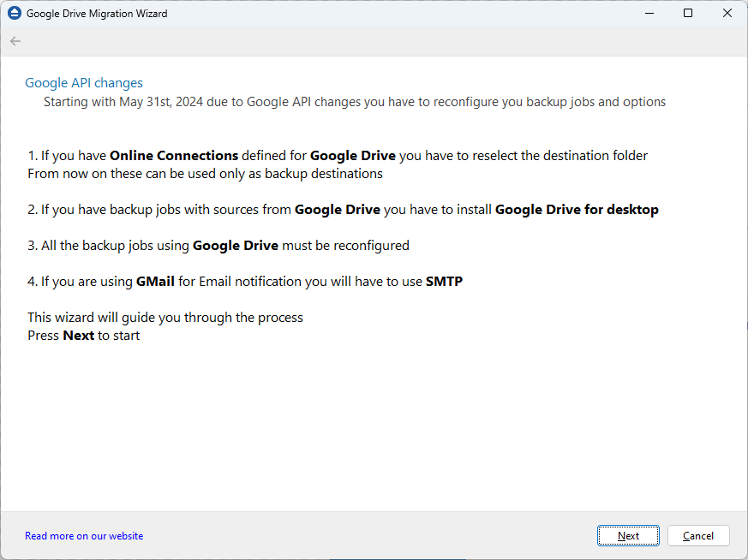Image resolution: width=748 pixels, height=560 pixels.
Task: Open Read more on our website link
Action: pos(83,535)
